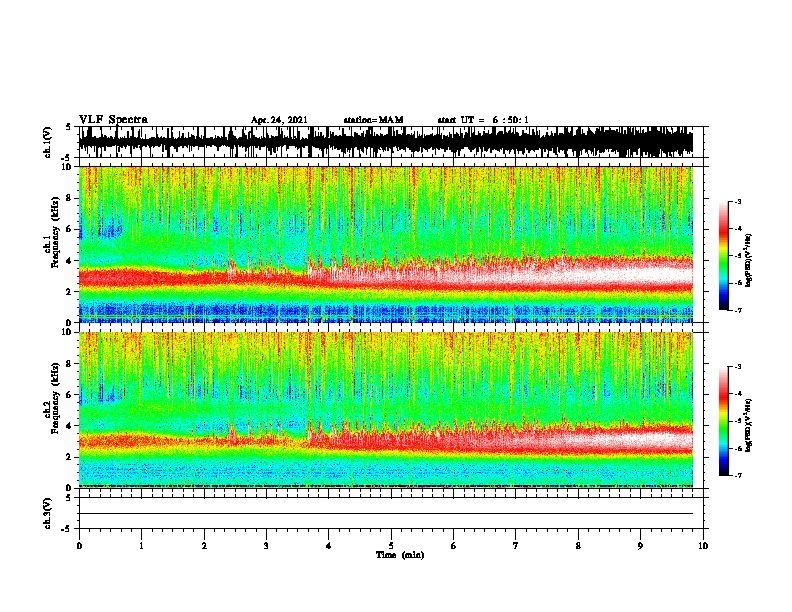Click the "Time (min)" axis label
The image size is (792, 612).
(400, 555)
